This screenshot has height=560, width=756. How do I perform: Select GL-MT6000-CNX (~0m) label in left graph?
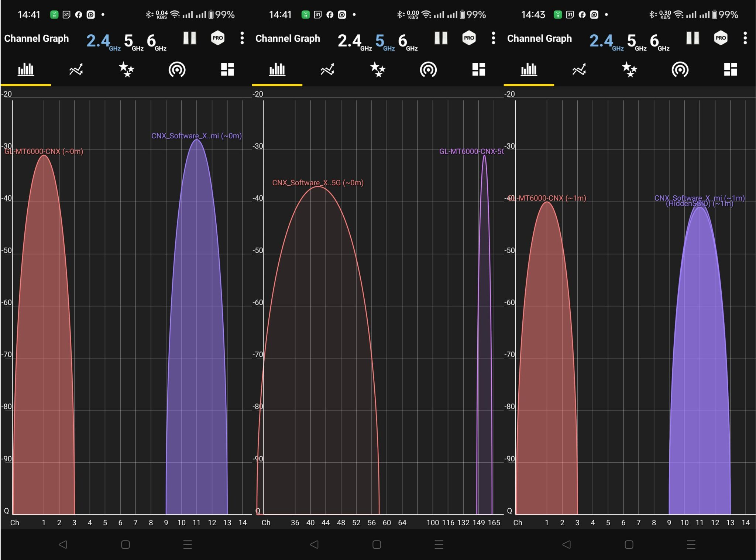click(44, 151)
